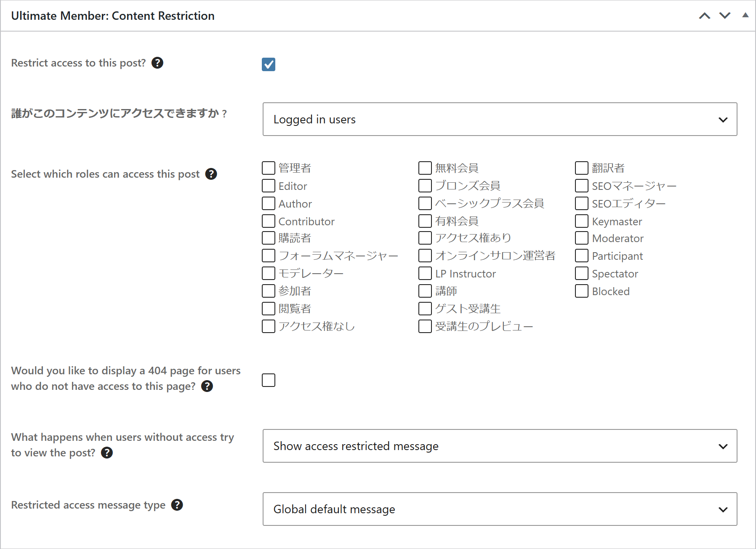This screenshot has height=549, width=756.
Task: Select 参加者 role checkbox
Action: (x=269, y=291)
